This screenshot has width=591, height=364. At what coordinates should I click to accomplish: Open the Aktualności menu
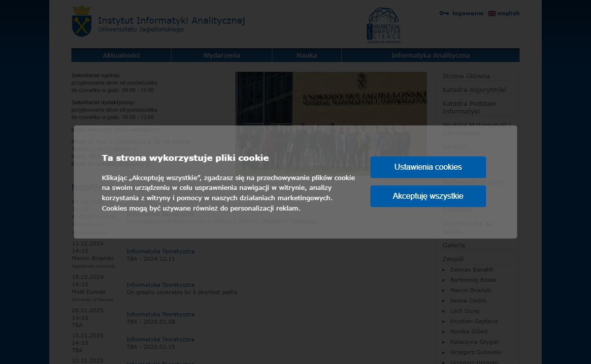click(121, 55)
